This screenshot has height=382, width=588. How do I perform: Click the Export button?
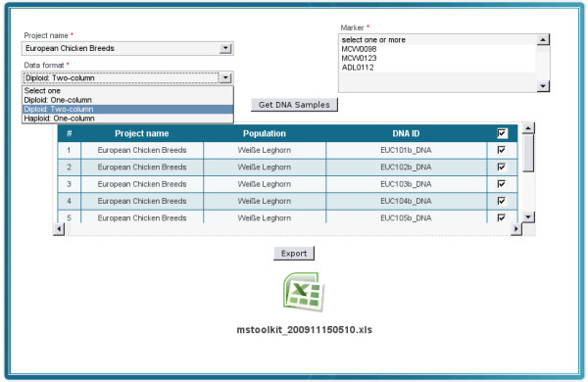tap(294, 254)
